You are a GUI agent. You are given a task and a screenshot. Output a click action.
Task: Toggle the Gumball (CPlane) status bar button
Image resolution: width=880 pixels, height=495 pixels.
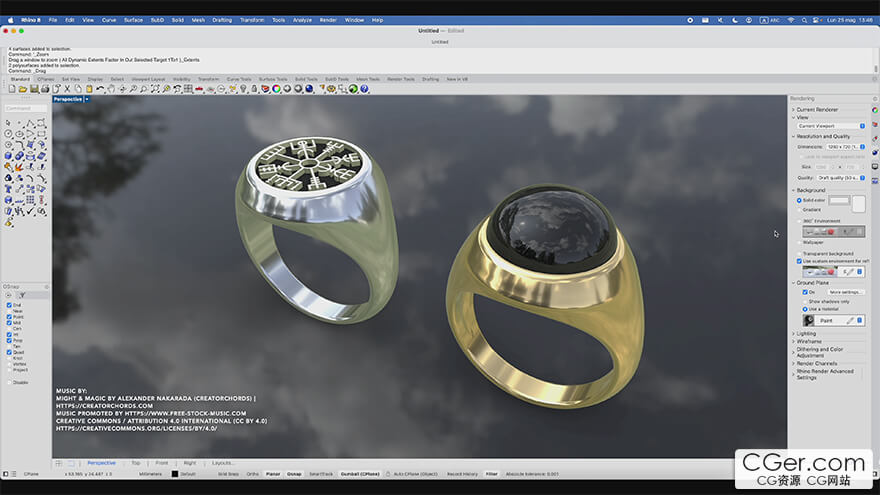(360, 474)
